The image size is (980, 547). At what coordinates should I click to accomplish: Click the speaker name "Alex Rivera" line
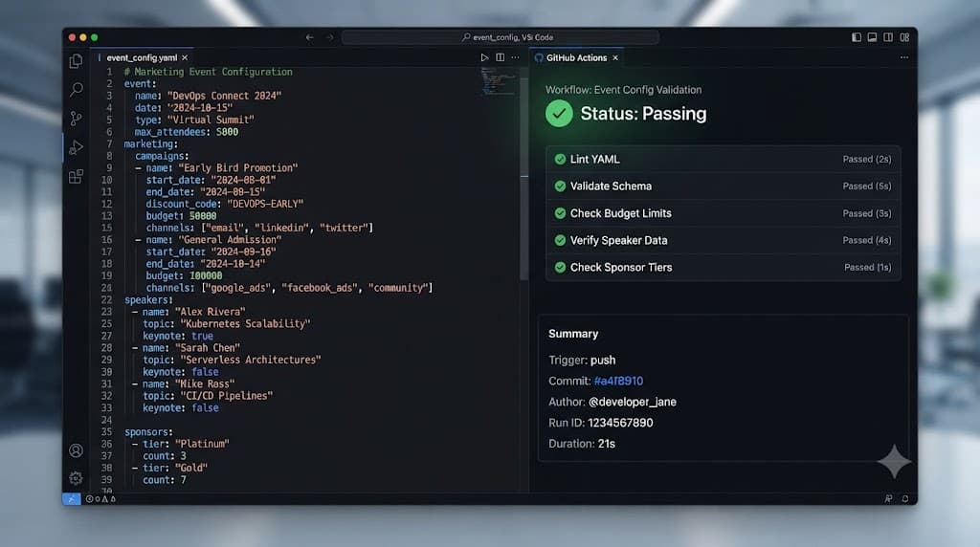click(189, 312)
